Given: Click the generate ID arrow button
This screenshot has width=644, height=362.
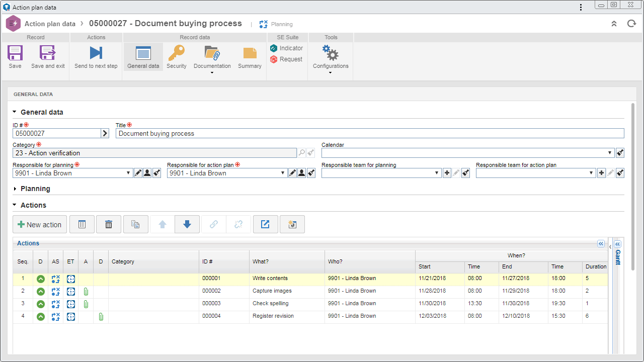Looking at the screenshot, I should click(105, 133).
